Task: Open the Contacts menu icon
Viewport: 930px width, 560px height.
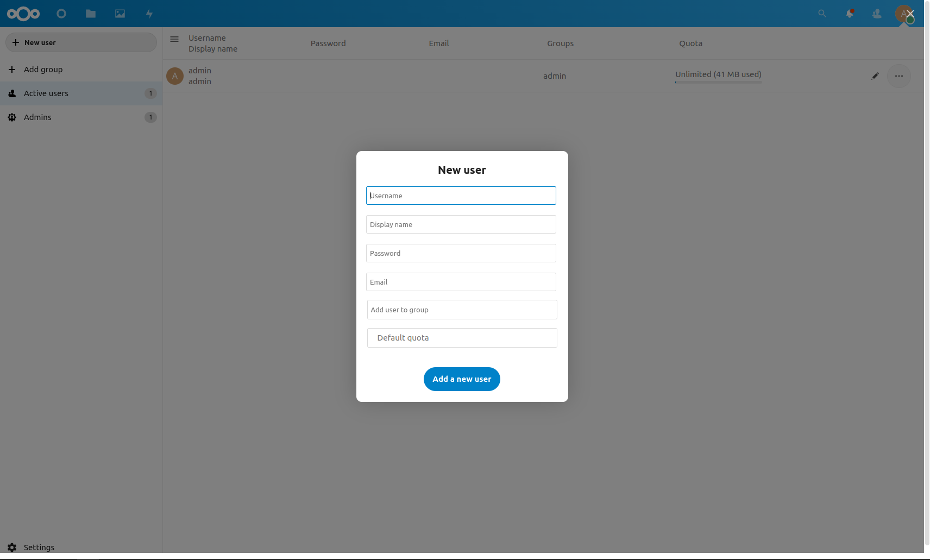Action: [876, 14]
